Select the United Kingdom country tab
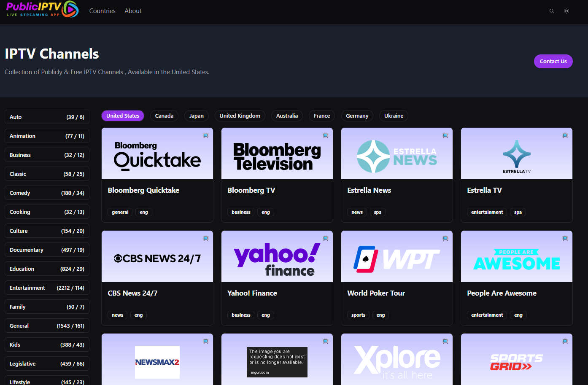The height and width of the screenshot is (385, 588). (x=240, y=116)
